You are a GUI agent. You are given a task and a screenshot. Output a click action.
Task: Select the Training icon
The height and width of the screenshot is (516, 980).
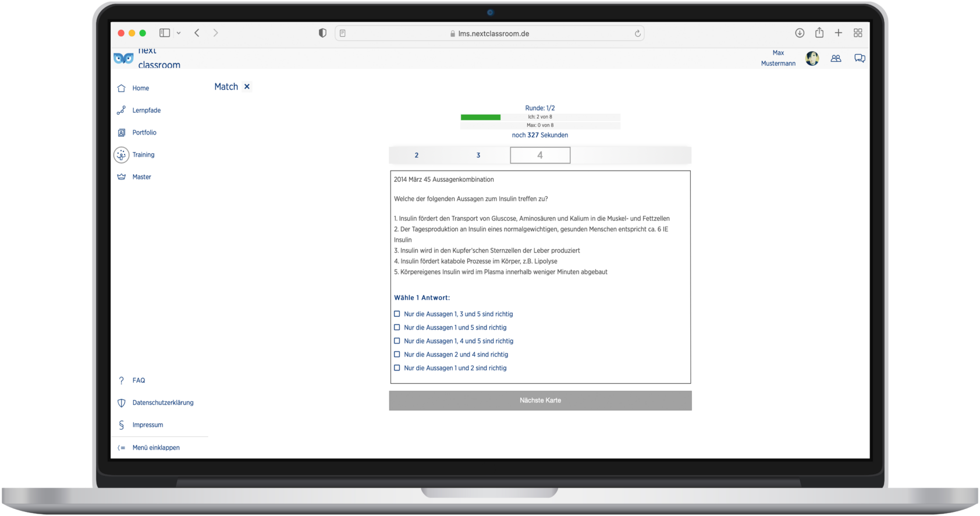point(122,155)
